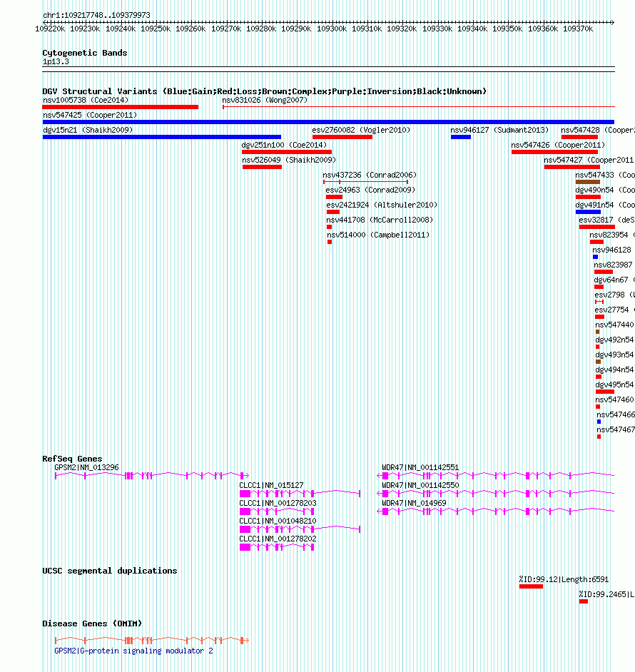Click the red nsv526049 loss bar

tap(262, 167)
